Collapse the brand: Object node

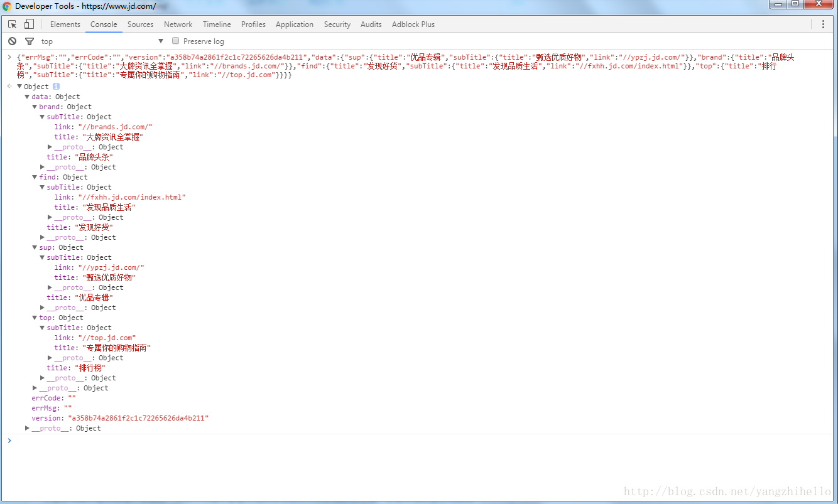pos(35,107)
